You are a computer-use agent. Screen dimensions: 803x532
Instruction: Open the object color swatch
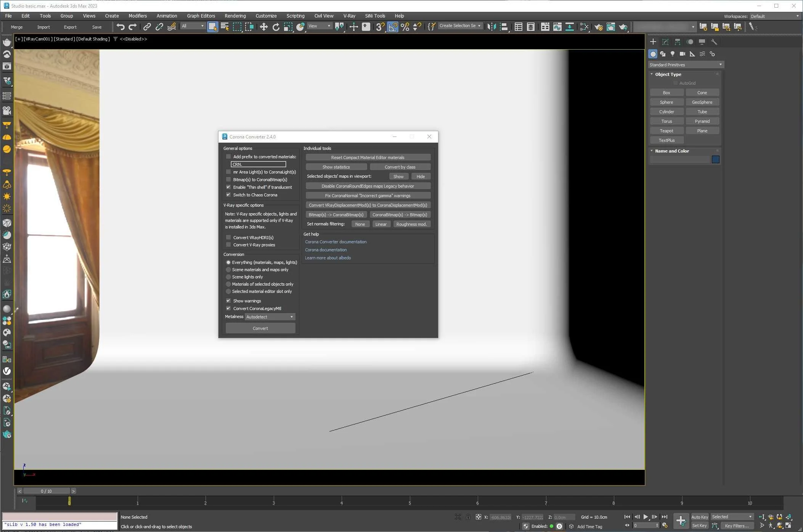(x=715, y=160)
